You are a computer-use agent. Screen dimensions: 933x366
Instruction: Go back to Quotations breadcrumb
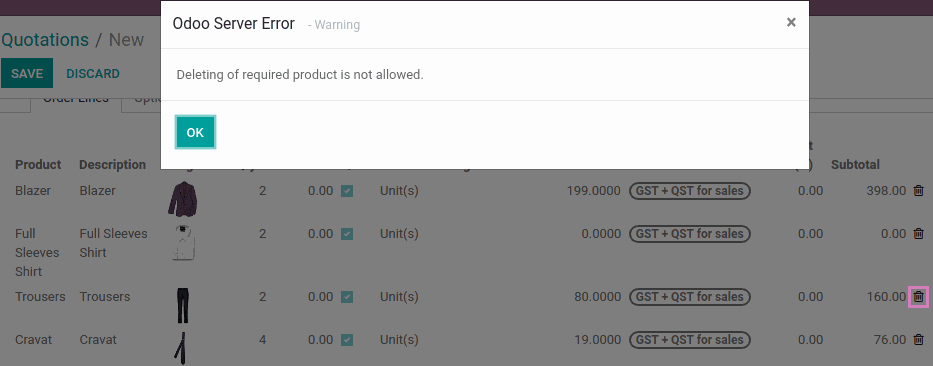tap(45, 40)
